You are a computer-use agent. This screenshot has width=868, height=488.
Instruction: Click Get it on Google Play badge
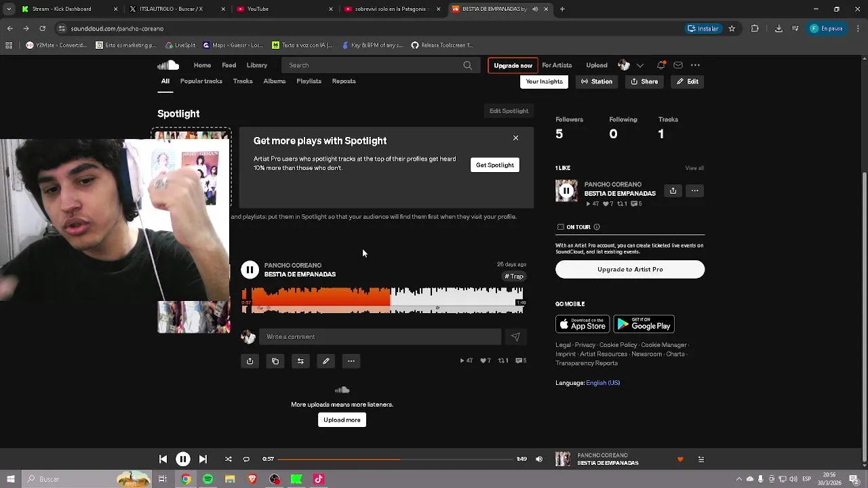click(x=644, y=324)
